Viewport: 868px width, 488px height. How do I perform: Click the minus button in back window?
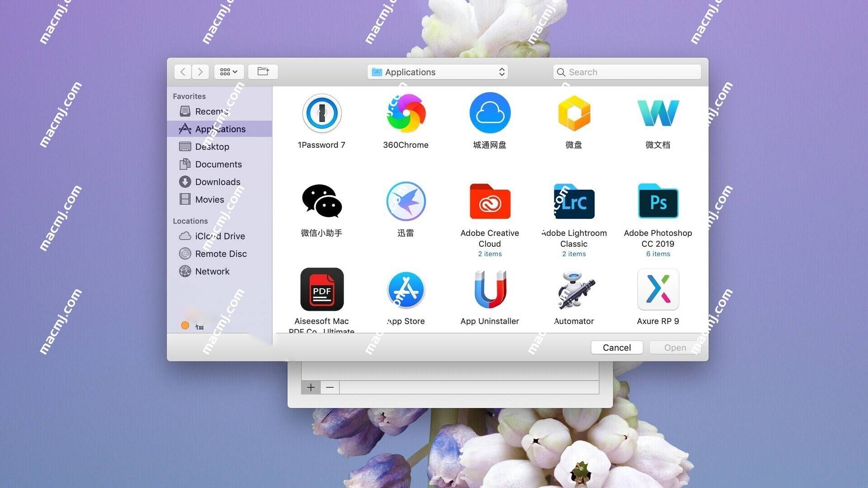pyautogui.click(x=330, y=387)
